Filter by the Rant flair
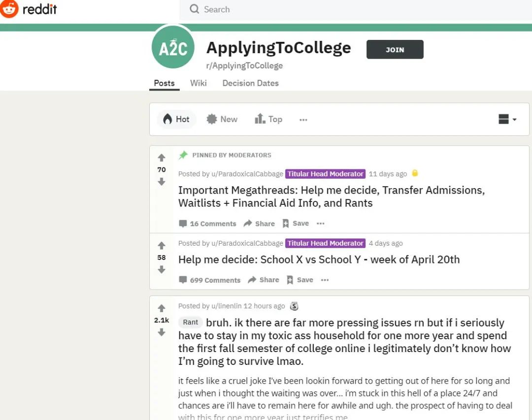Image resolution: width=532 pixels, height=420 pixels. point(190,323)
